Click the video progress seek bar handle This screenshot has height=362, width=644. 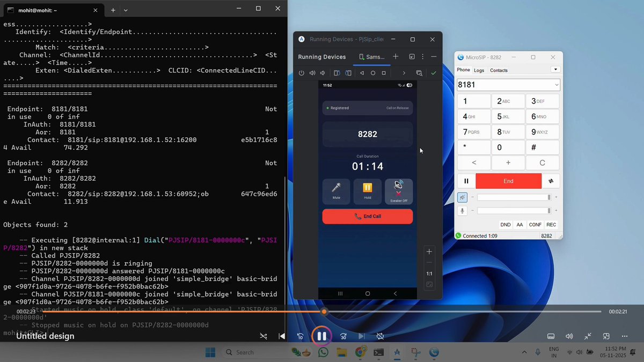click(324, 312)
